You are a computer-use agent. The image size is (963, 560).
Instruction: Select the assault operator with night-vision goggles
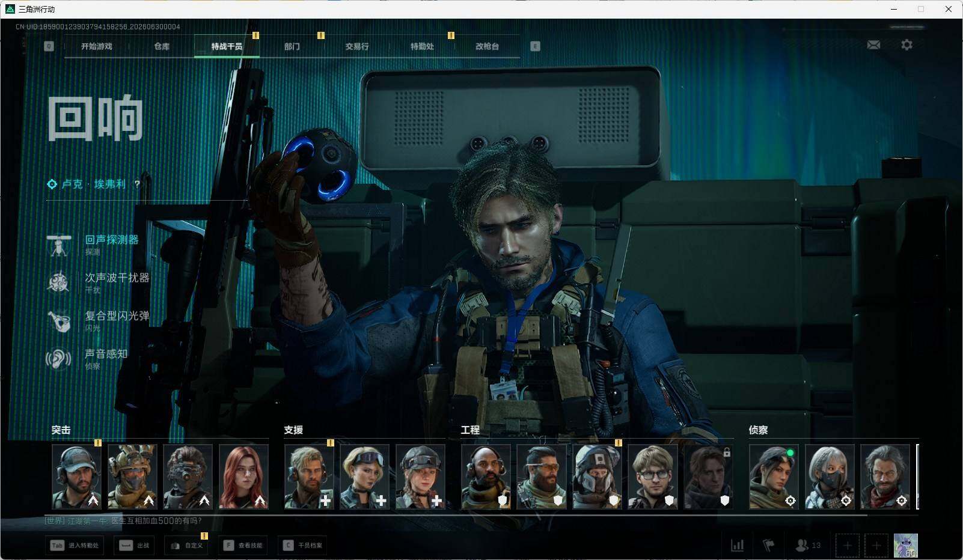coord(188,476)
